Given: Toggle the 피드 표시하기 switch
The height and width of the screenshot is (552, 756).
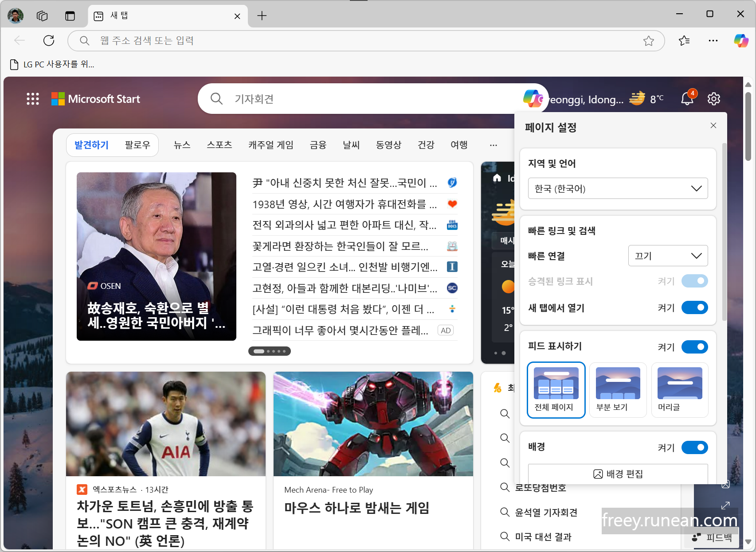Looking at the screenshot, I should coord(695,347).
